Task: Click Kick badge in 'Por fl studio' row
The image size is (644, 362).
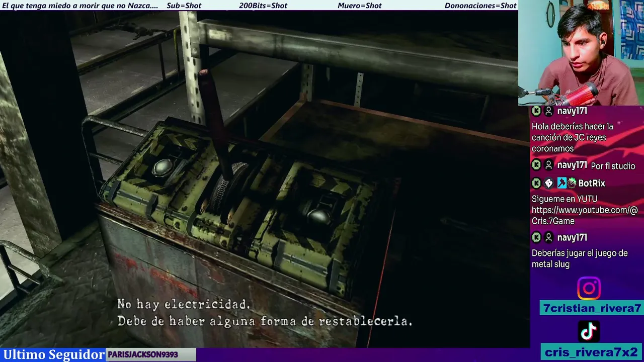Action: pos(536,165)
